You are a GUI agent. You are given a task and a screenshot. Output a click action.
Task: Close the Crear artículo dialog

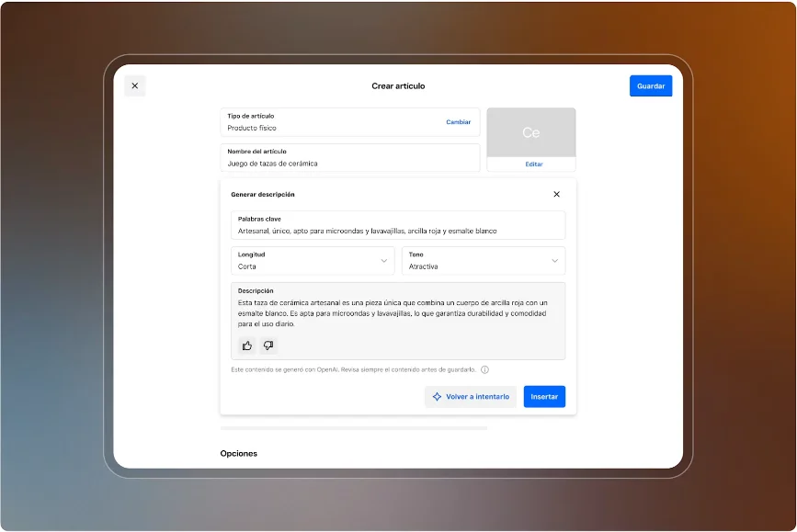[135, 85]
